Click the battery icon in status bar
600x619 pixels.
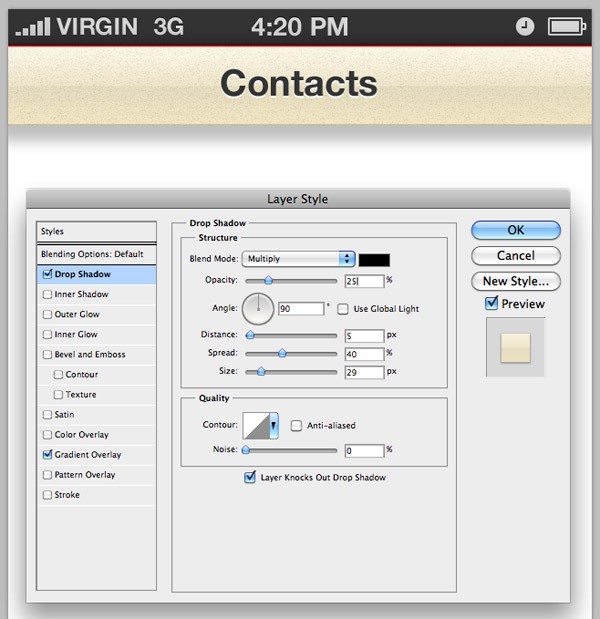pyautogui.click(x=566, y=27)
